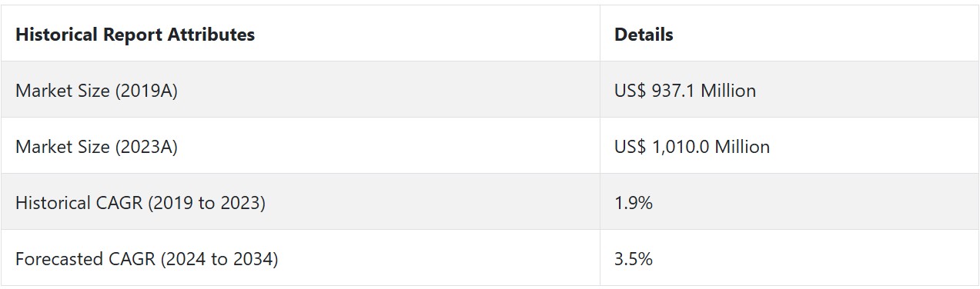
Task: Click the 3.5% forecasted CAGR value
Action: click(x=634, y=259)
